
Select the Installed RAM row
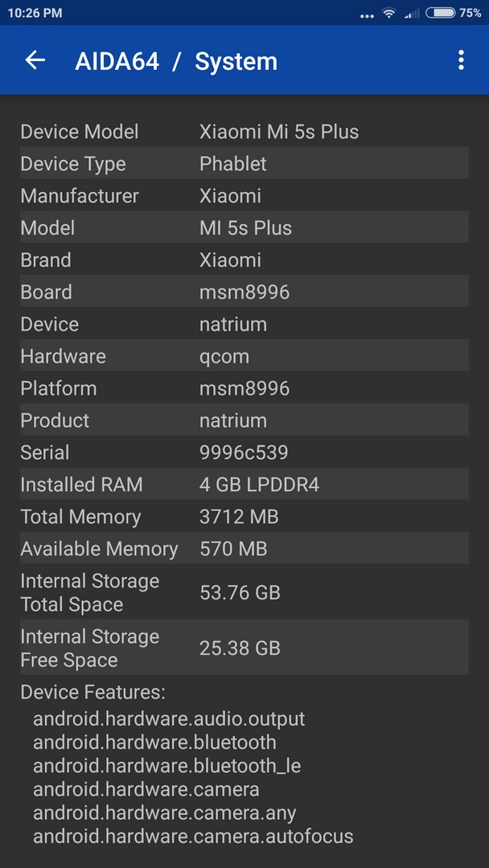point(244,485)
